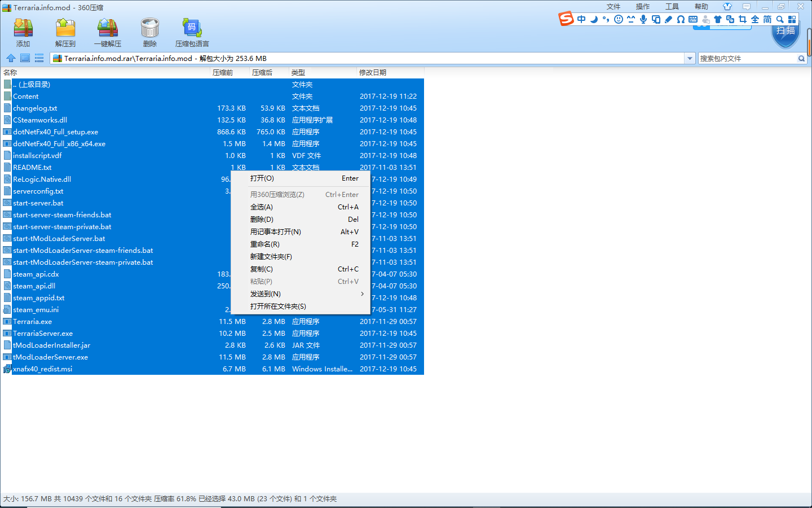Image resolution: width=812 pixels, height=508 pixels.
Task: Open the IME toolbox grid icon
Action: [x=792, y=19]
